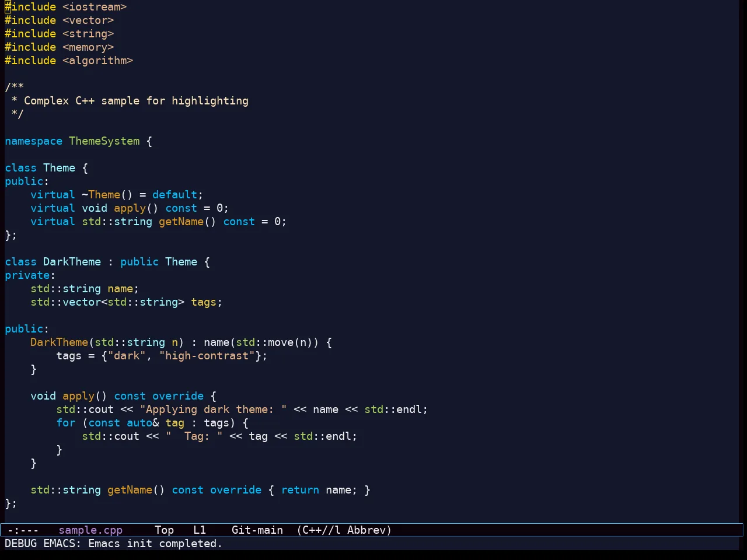This screenshot has width=747, height=560.
Task: Click 'name' in 'std::string name;' line
Action: (x=120, y=289)
